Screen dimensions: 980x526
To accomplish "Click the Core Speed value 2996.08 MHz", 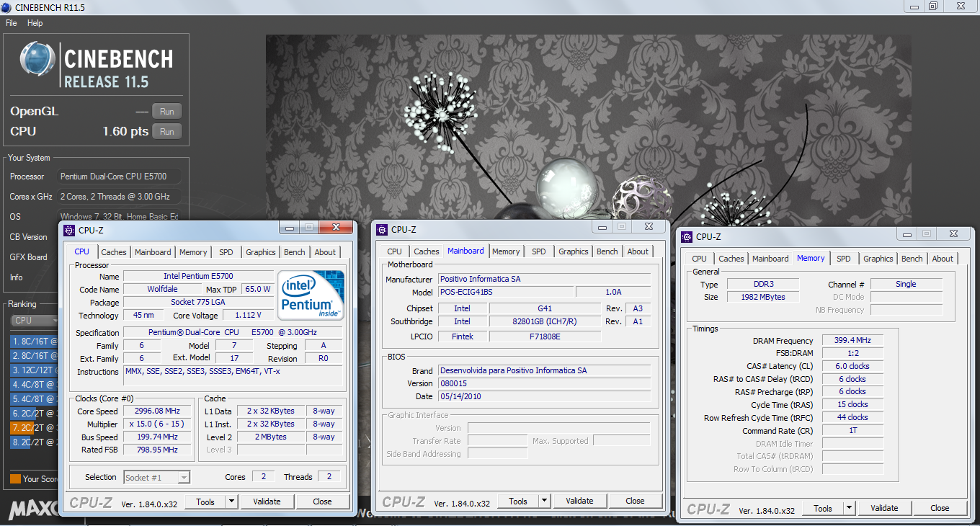I will click(x=159, y=411).
